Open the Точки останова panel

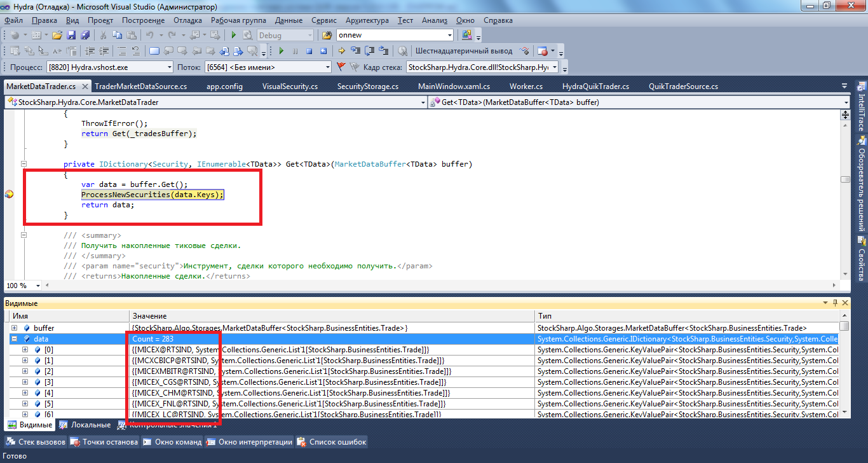tap(104, 442)
